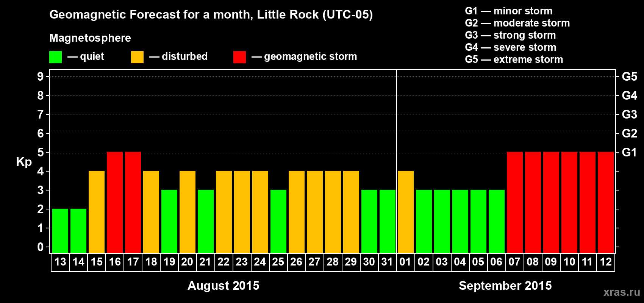Click the orange bar for August 15
The image size is (644, 303).
97,212
